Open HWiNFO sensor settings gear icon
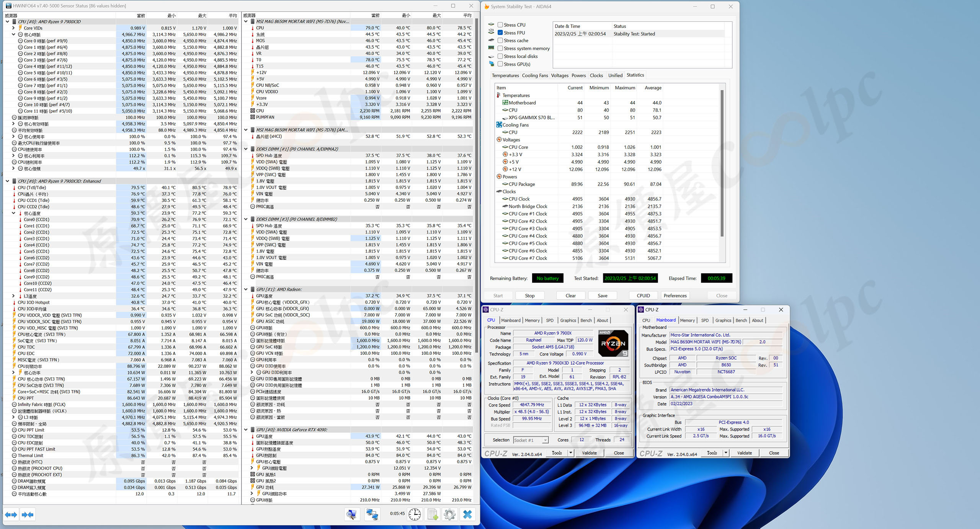This screenshot has width=980, height=529. coord(450,514)
